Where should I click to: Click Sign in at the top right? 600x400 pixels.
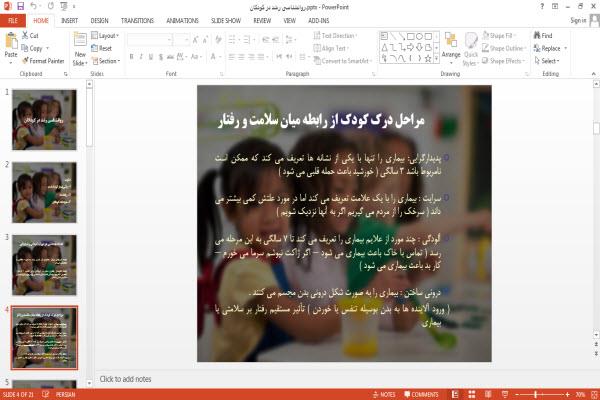[578, 21]
